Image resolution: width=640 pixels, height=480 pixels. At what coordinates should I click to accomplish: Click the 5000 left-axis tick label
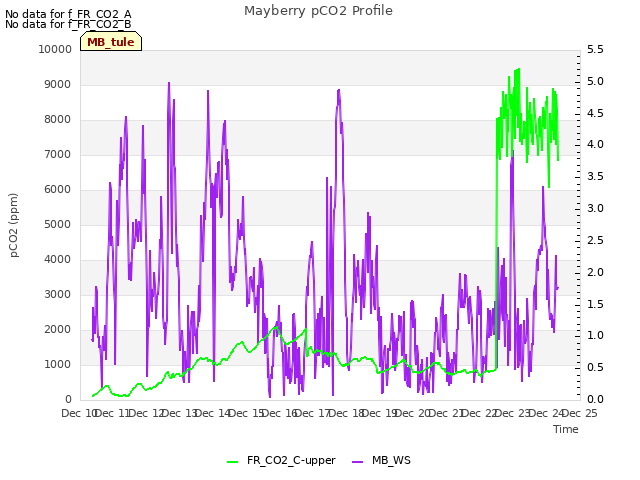[57, 224]
